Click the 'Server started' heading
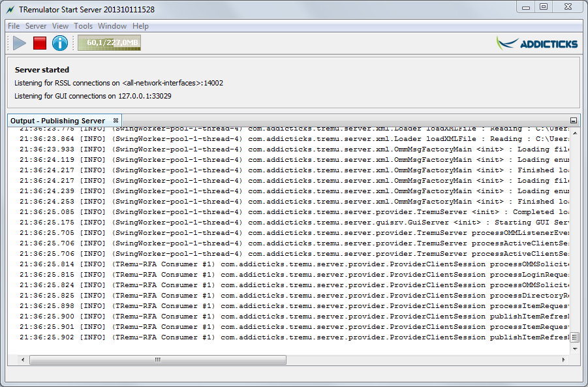 (x=42, y=70)
